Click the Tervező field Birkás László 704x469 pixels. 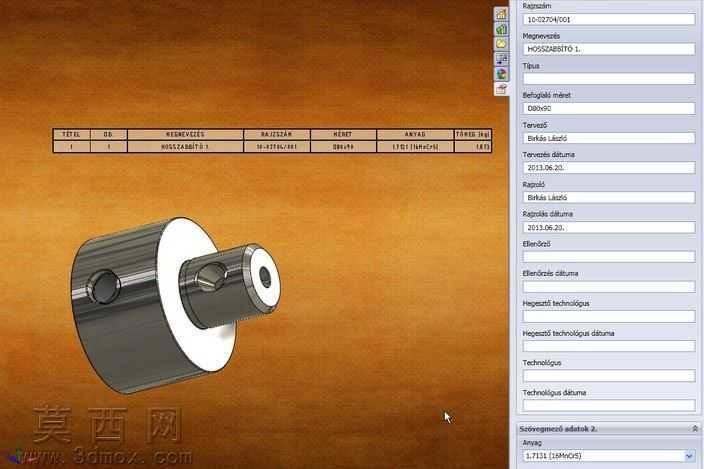pos(609,138)
